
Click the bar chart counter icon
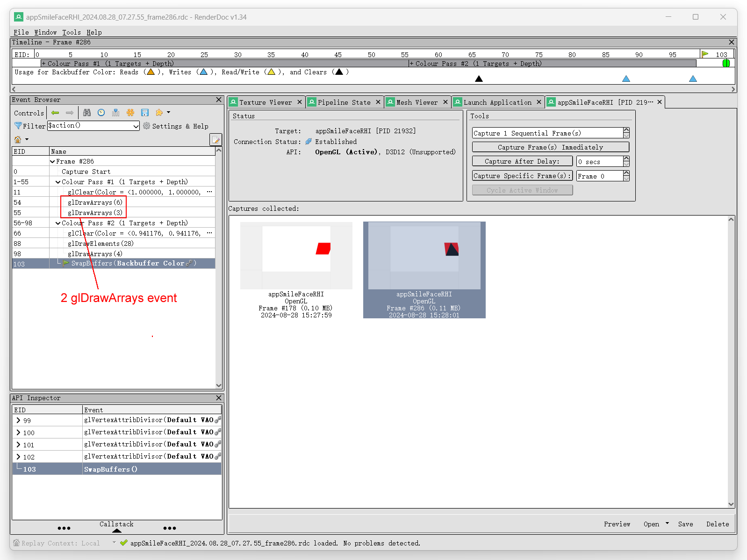tap(116, 113)
